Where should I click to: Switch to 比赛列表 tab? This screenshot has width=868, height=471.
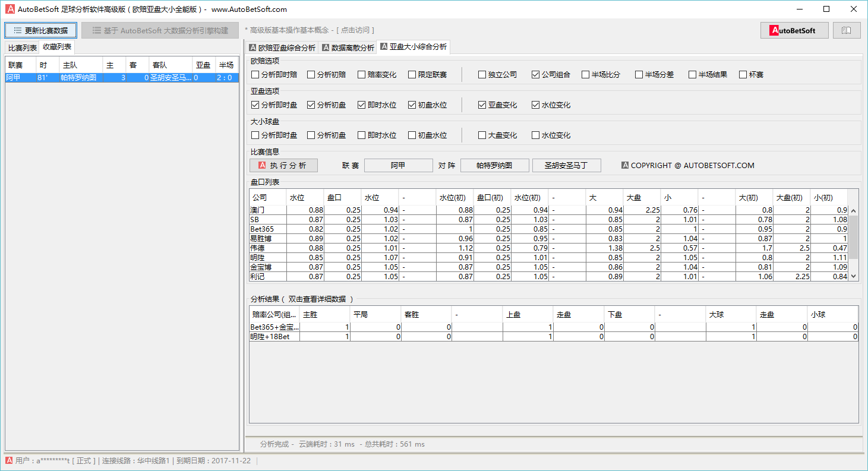click(23, 48)
